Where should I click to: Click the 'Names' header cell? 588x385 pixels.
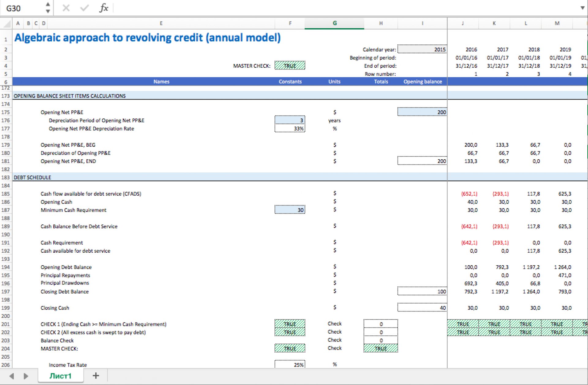click(161, 81)
